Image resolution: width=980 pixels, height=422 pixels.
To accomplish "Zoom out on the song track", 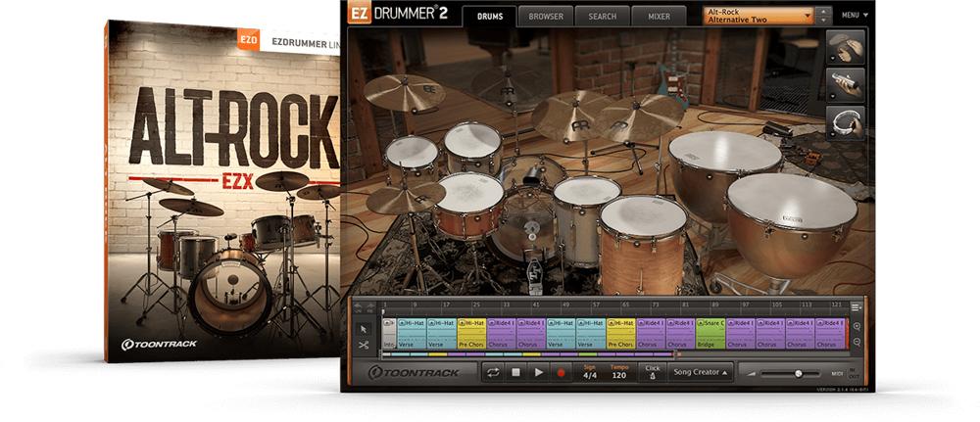I will tap(857, 342).
